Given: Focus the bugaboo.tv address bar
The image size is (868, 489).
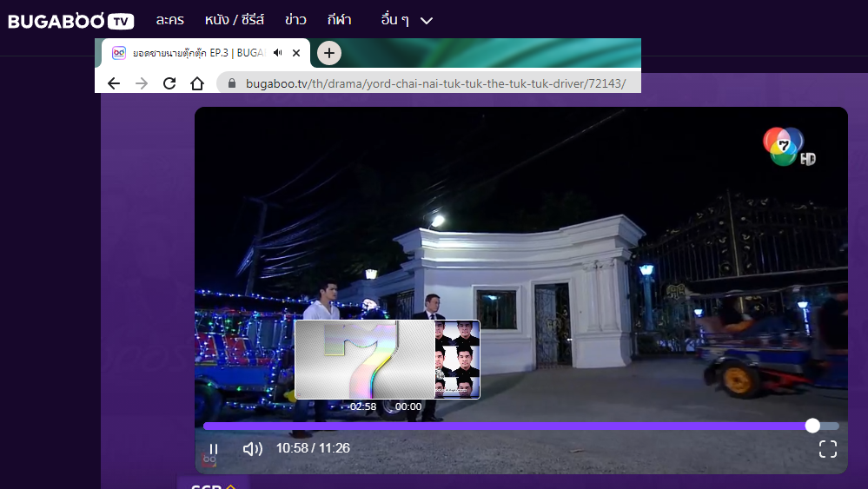Looking at the screenshot, I should [x=429, y=83].
